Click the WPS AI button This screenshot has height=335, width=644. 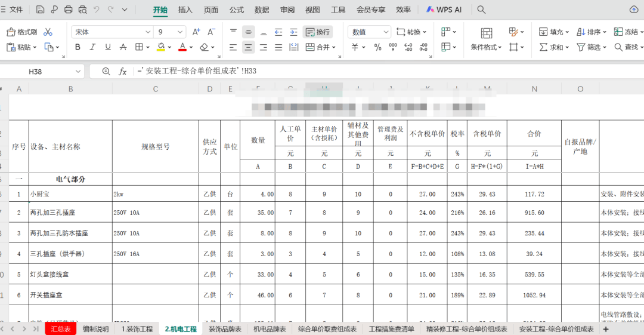(x=444, y=10)
